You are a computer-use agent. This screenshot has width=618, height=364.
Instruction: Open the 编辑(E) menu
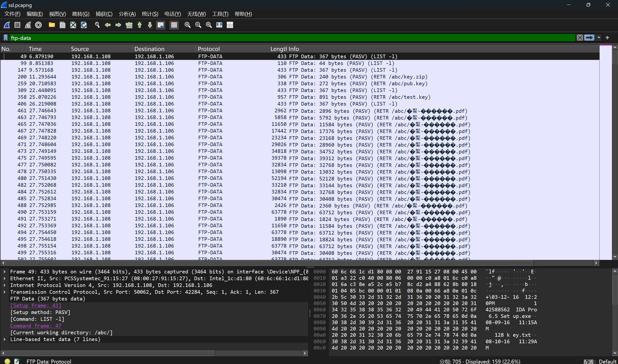(35, 14)
